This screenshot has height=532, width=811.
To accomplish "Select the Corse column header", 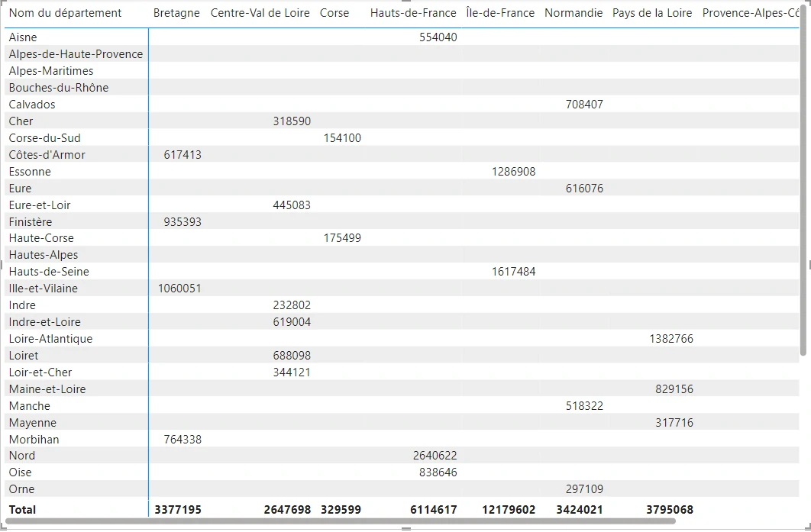I will (334, 13).
